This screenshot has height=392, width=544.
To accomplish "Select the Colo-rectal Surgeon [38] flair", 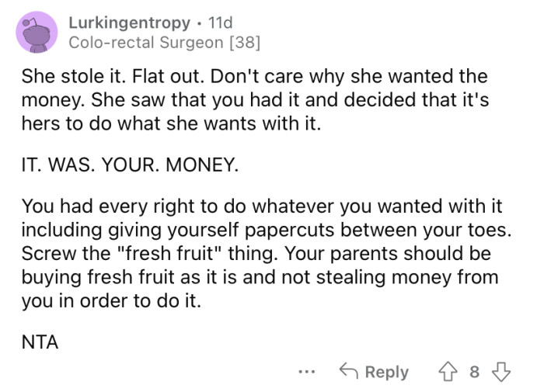I will click(164, 43).
